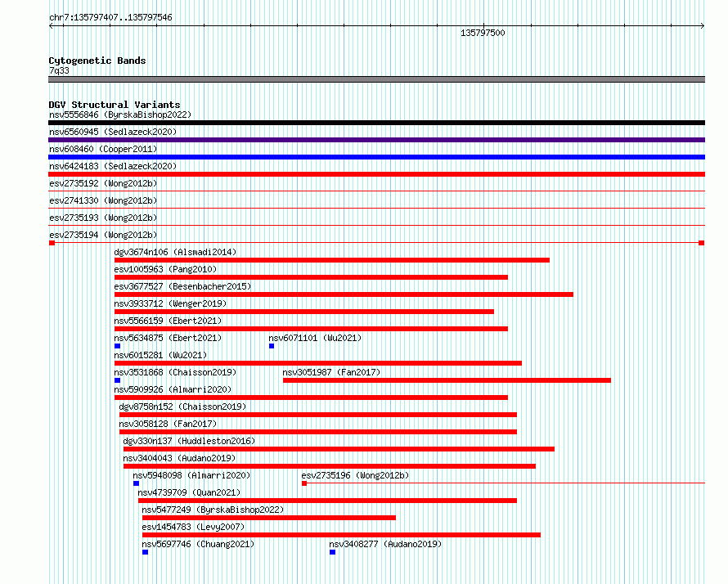Select the esv2735193 (Wong2012b) label
This screenshot has height=584, width=728.
click(103, 218)
